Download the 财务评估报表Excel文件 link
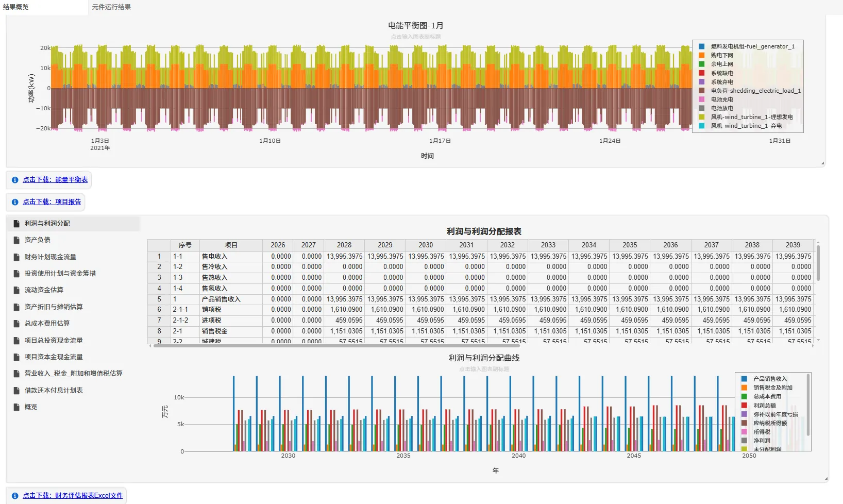This screenshot has height=504, width=843. [73, 496]
